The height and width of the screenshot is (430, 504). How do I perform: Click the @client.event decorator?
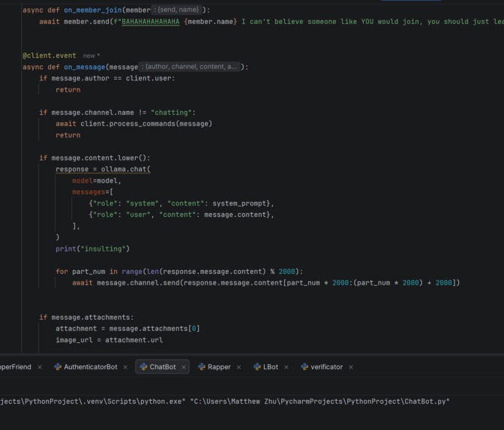point(49,56)
